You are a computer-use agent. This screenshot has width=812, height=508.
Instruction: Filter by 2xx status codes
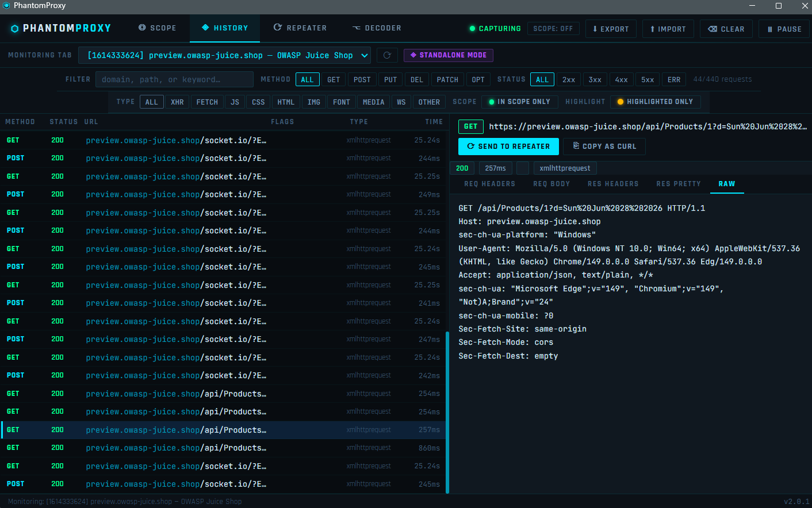pos(569,79)
